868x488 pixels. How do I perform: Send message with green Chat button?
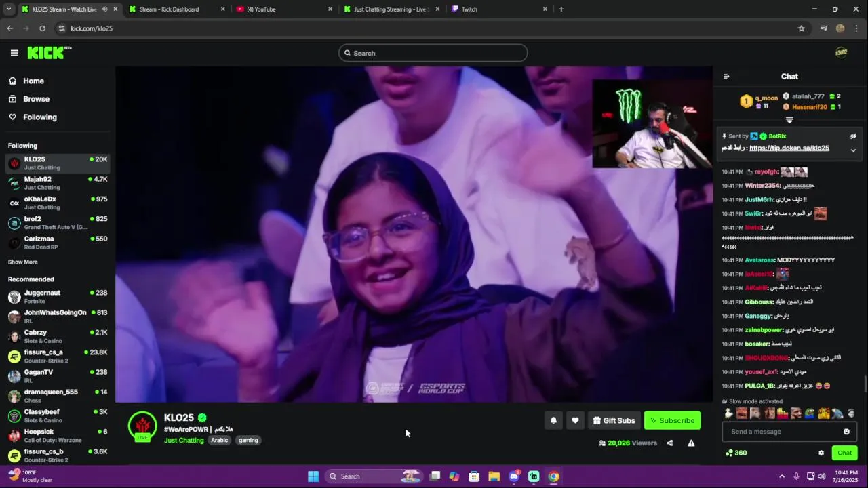844,453
